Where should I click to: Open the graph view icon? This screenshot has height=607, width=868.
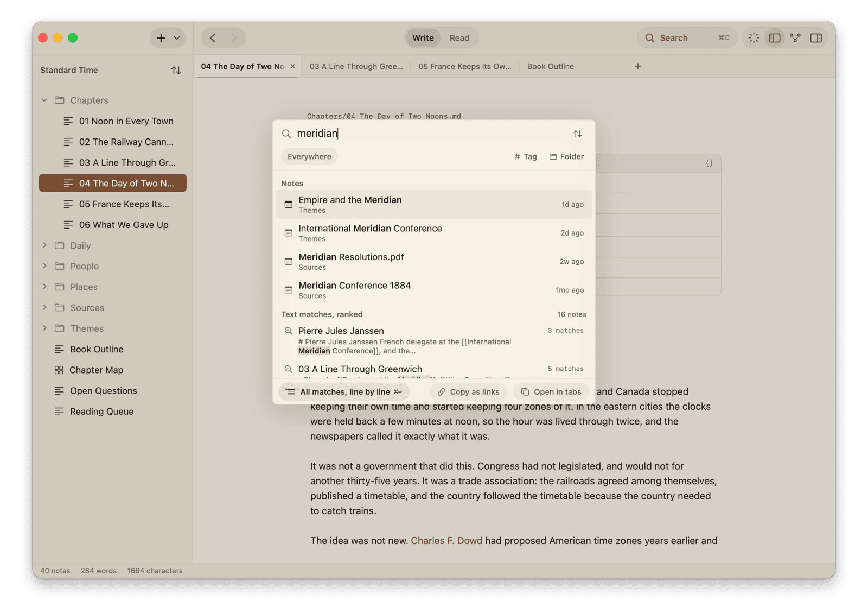(x=795, y=38)
